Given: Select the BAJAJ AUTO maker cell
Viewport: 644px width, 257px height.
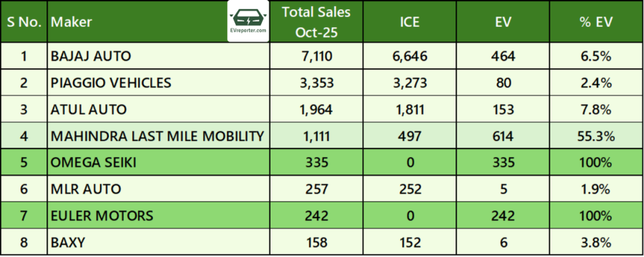Looking at the screenshot, I should point(91,56).
